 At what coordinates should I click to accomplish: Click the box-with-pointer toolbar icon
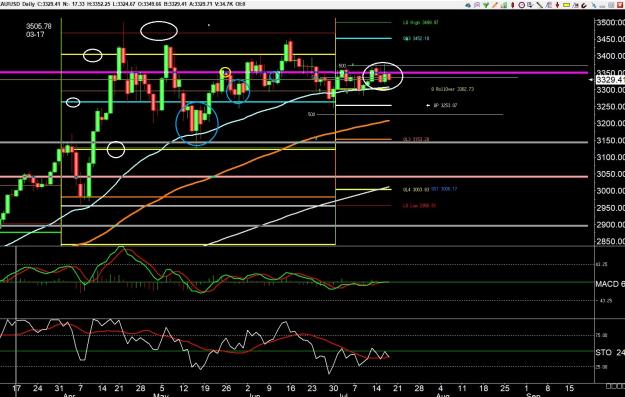(x=531, y=5)
